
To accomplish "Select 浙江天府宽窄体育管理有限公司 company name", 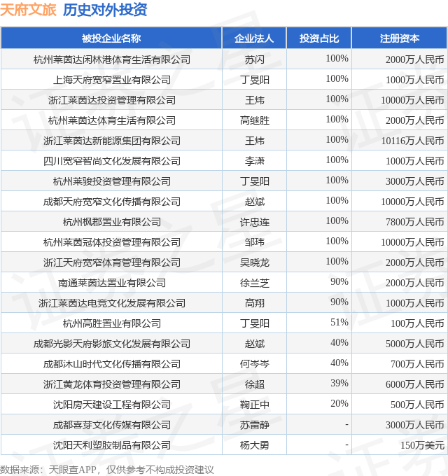I will 112,263.
